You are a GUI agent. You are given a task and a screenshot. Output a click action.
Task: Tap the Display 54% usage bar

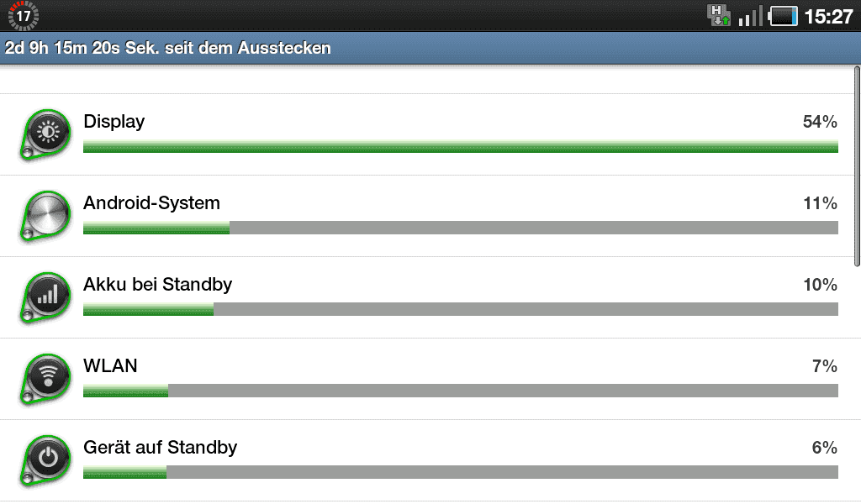[461, 146]
